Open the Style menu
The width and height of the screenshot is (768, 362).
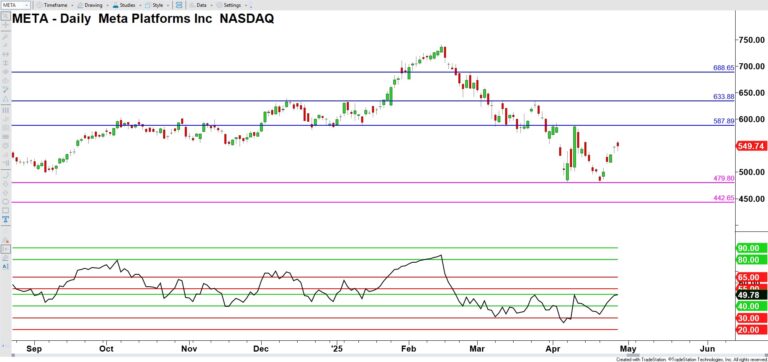coord(157,5)
